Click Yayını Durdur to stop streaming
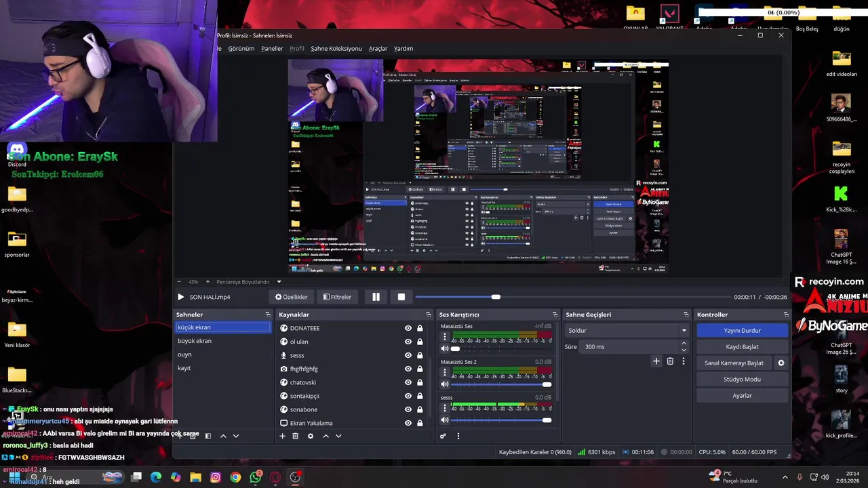868x488 pixels. 742,330
